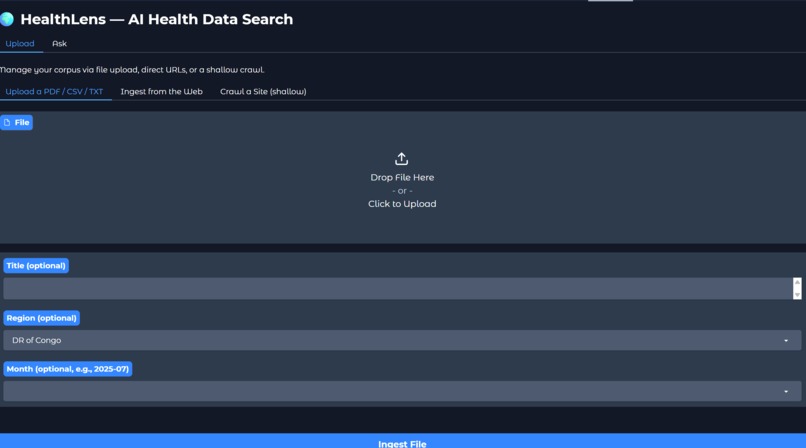This screenshot has height=448, width=806.
Task: Select the Upload a PDF / CSV / TXT tab
Action: coord(54,91)
